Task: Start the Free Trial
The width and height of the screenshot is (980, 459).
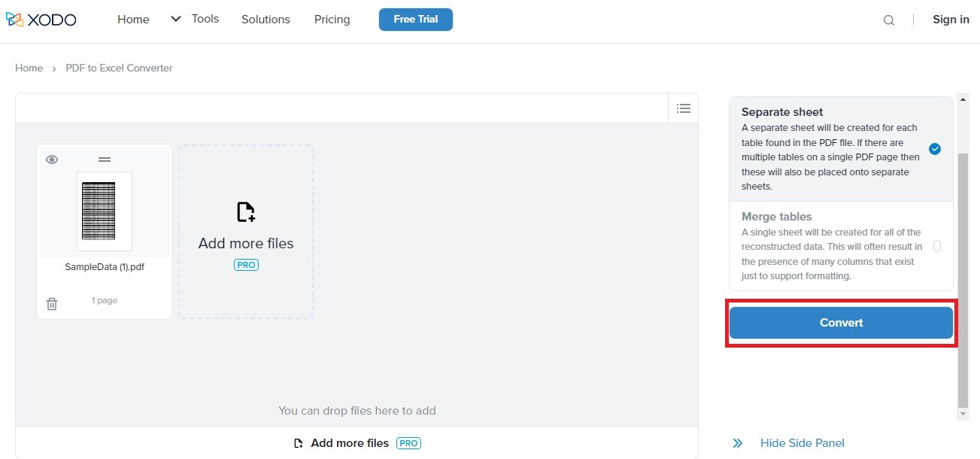Action: tap(415, 20)
